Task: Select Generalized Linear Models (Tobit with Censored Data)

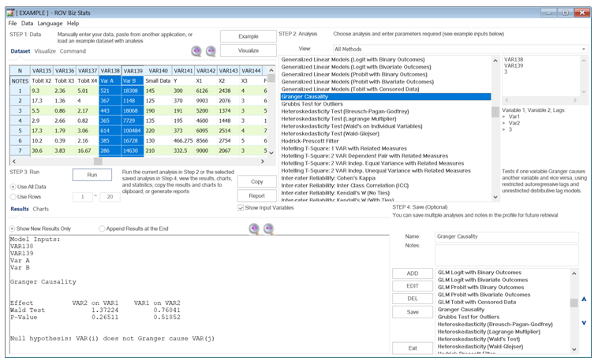Action: pyautogui.click(x=386, y=89)
